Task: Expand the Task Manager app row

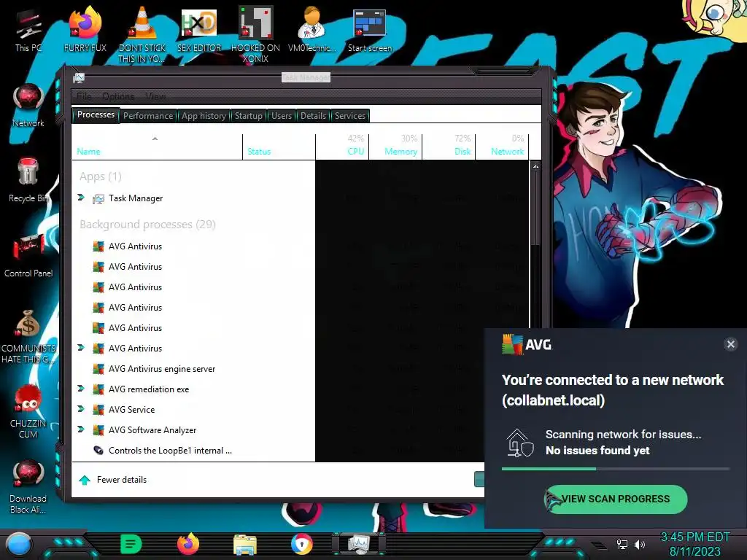Action: (81, 198)
